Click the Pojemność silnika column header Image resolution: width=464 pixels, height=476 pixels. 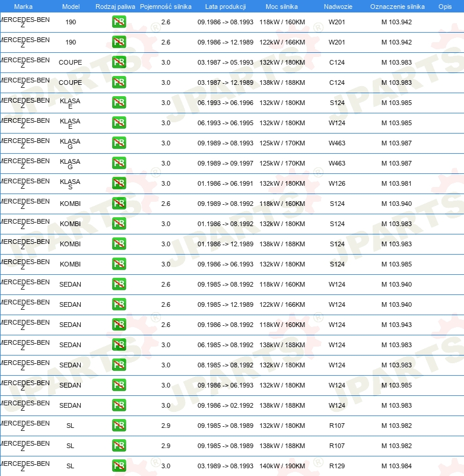point(166,7)
